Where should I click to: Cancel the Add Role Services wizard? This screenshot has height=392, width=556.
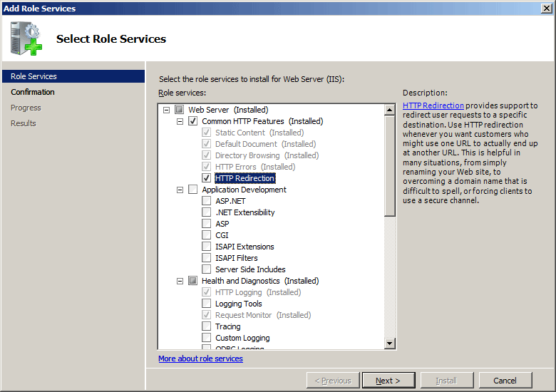505,381
